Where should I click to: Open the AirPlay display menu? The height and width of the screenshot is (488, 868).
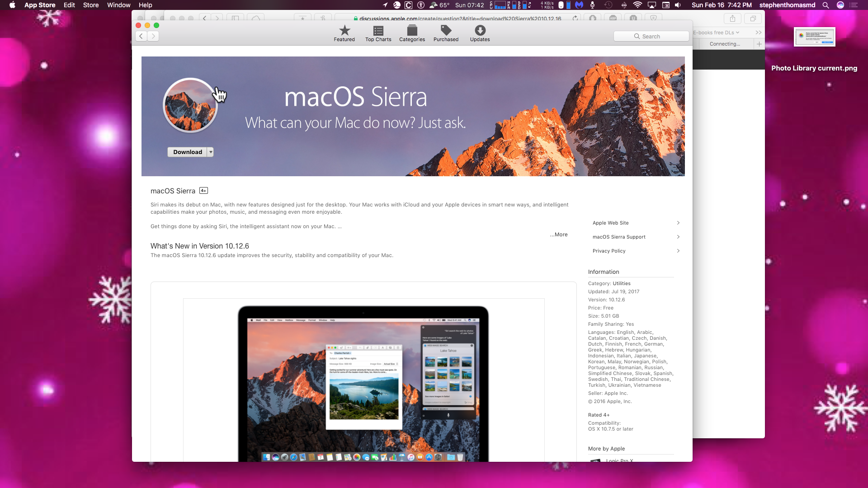652,5
